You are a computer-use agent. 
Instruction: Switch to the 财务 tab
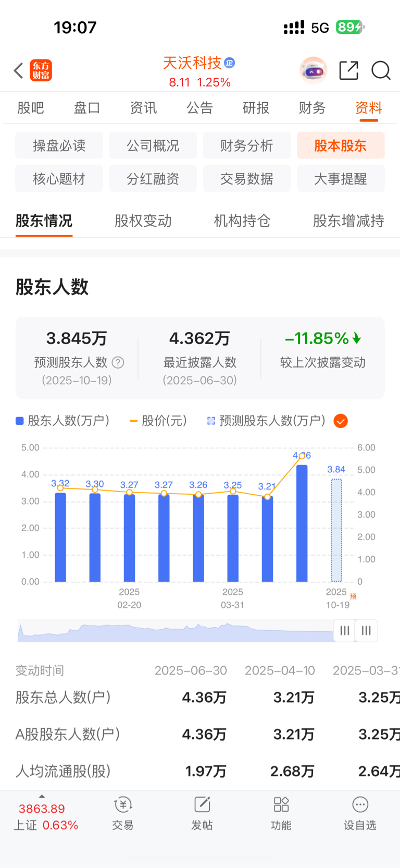tap(312, 108)
